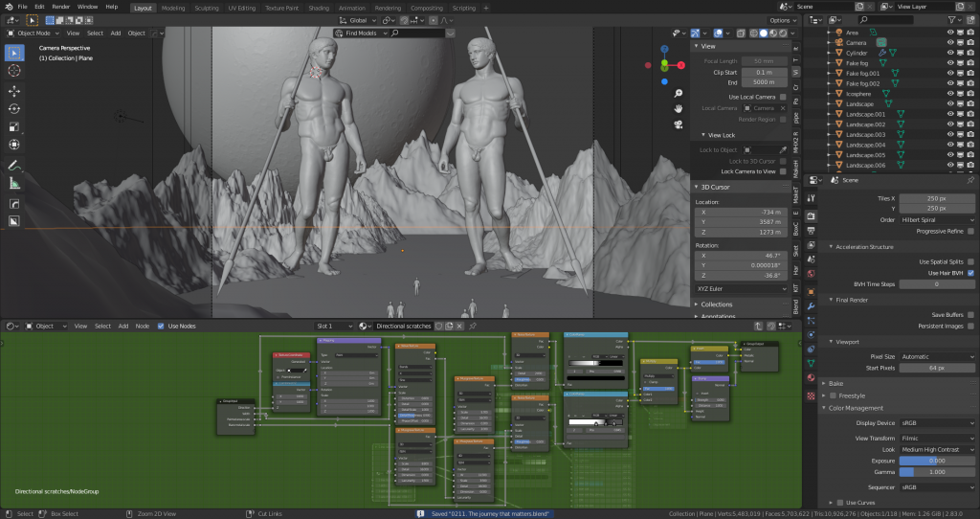
Task: Switch to the Sculpting workspace tab
Action: pos(207,8)
